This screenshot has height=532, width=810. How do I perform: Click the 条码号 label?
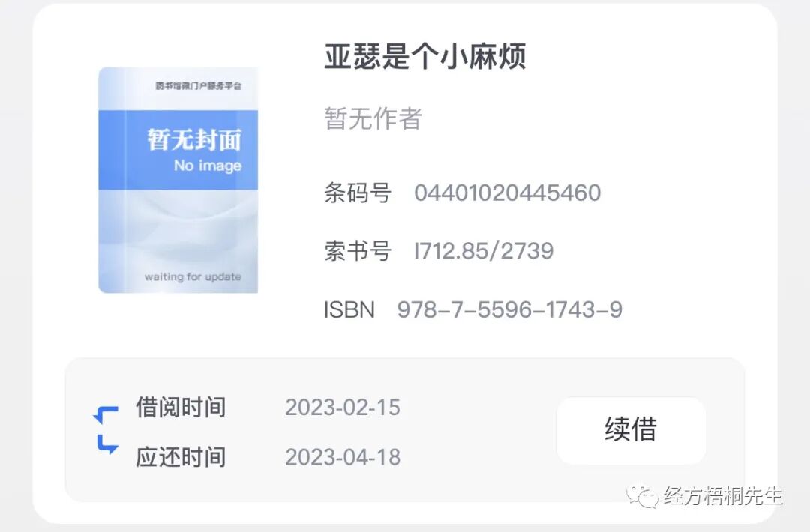358,193
